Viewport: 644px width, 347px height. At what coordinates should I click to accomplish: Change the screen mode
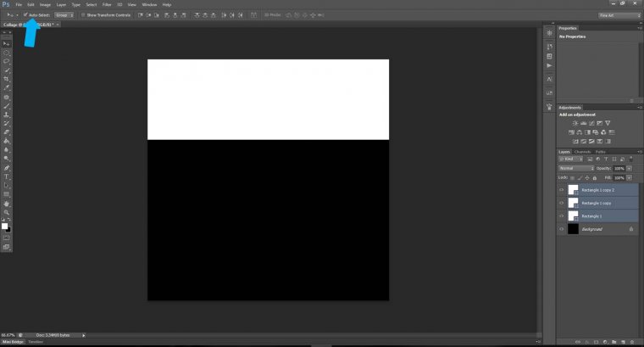[x=6, y=247]
